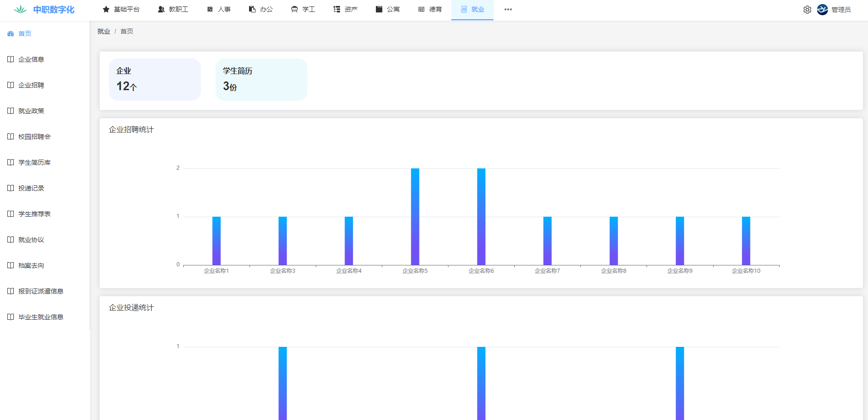
Task: Click the administrator avatar icon
Action: [x=822, y=10]
